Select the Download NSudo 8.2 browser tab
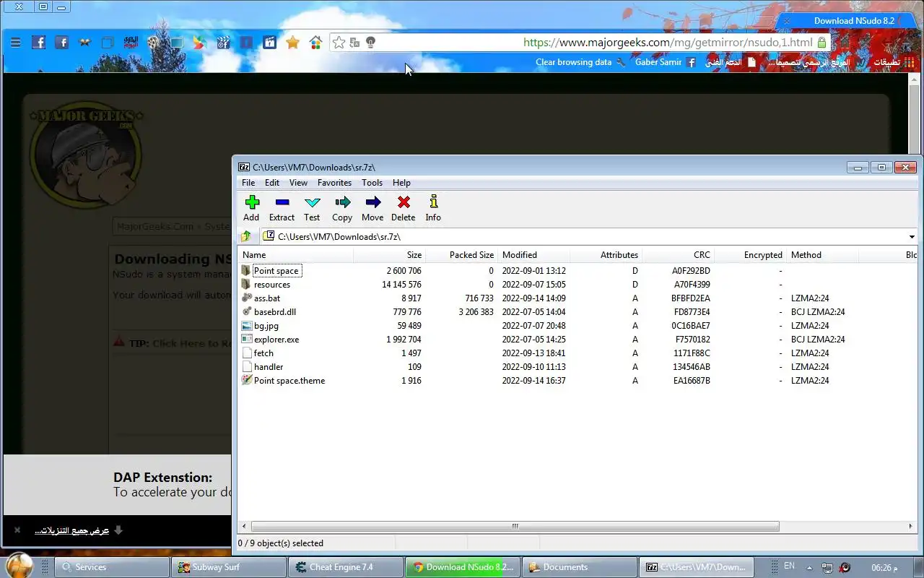The width and height of the screenshot is (924, 578). coord(846,21)
